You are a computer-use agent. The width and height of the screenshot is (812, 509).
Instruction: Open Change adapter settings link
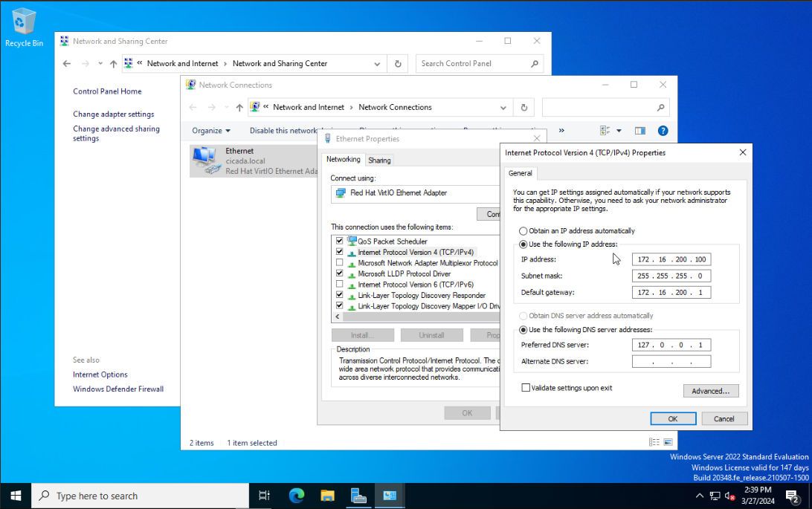(x=114, y=114)
